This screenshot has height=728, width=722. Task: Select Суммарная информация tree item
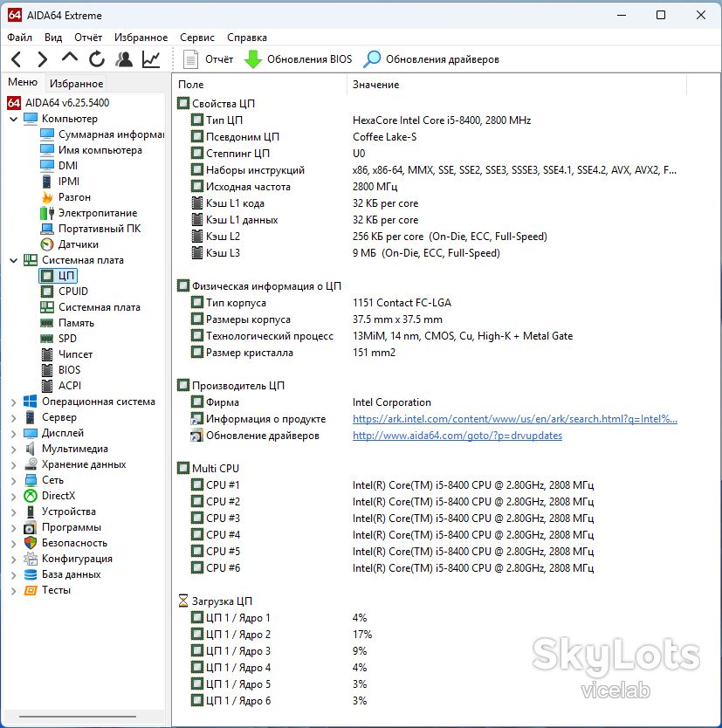pos(101,134)
